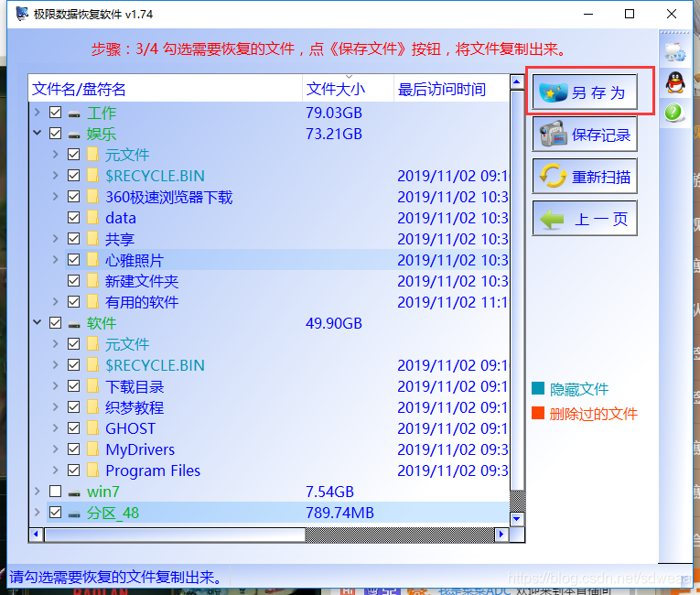
Task: Uncheck the Program Files folder checkbox
Action: click(74, 470)
